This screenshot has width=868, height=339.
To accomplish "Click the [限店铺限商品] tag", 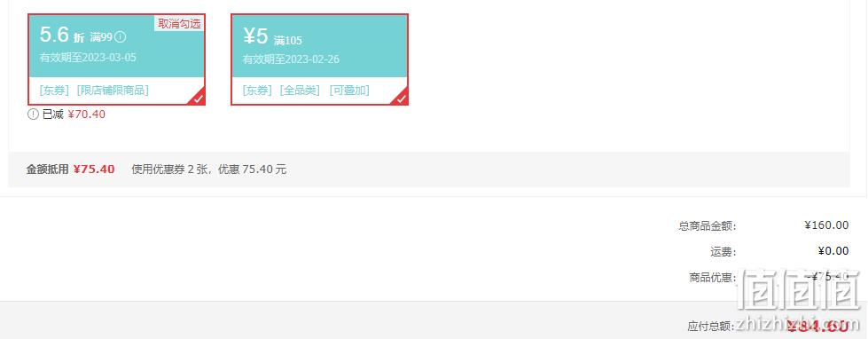I will point(113,91).
